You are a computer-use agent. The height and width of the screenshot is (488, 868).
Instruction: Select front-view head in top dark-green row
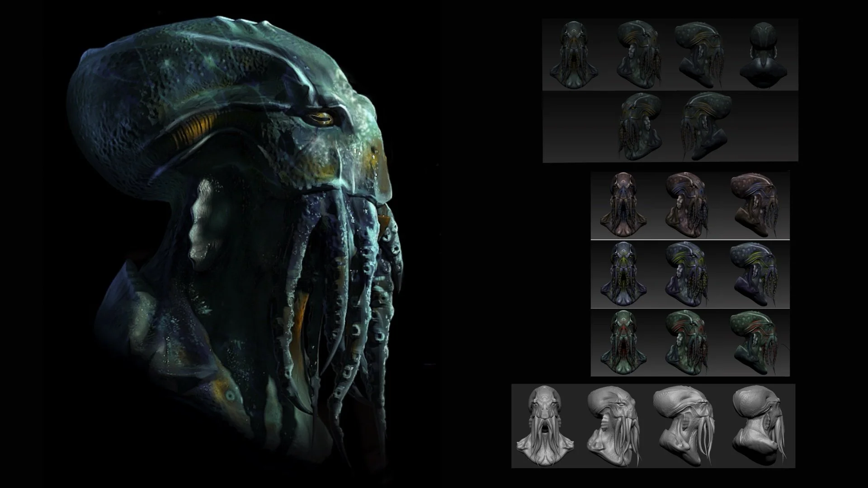pyautogui.click(x=574, y=55)
